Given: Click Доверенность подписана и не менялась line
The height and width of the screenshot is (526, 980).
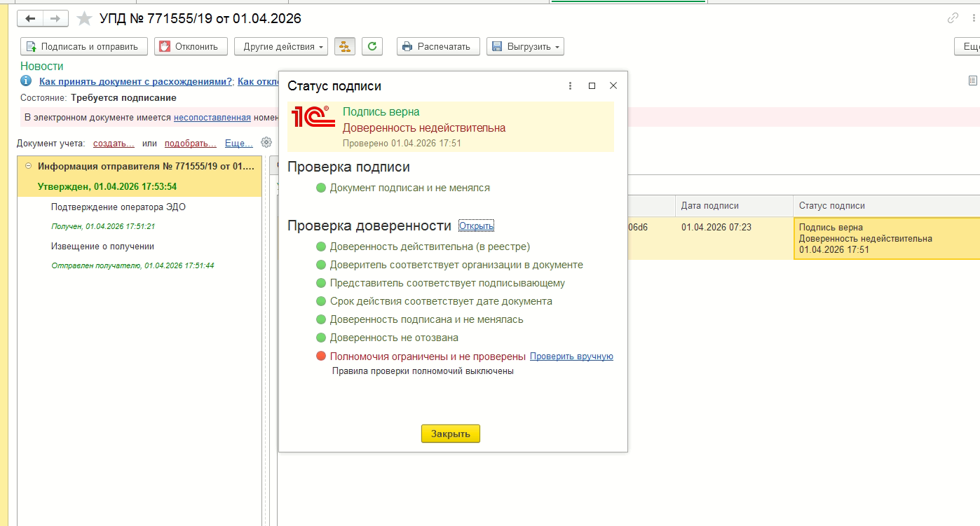Looking at the screenshot, I should point(427,319).
